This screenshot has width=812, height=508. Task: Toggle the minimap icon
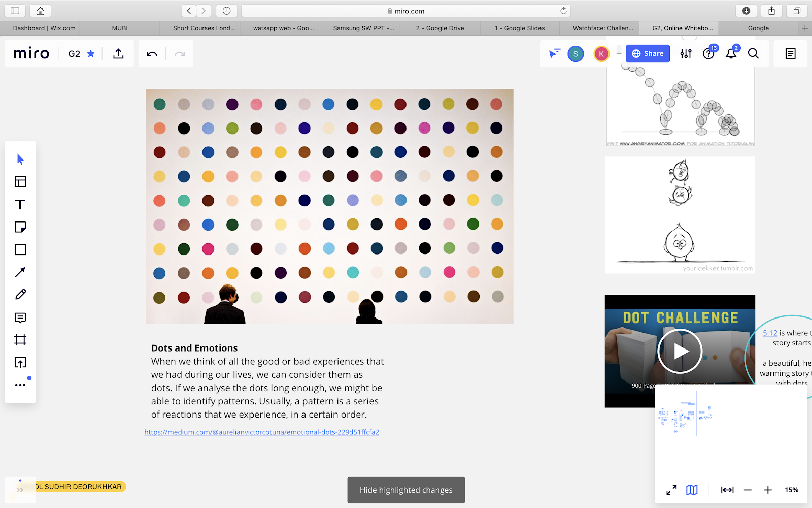692,490
